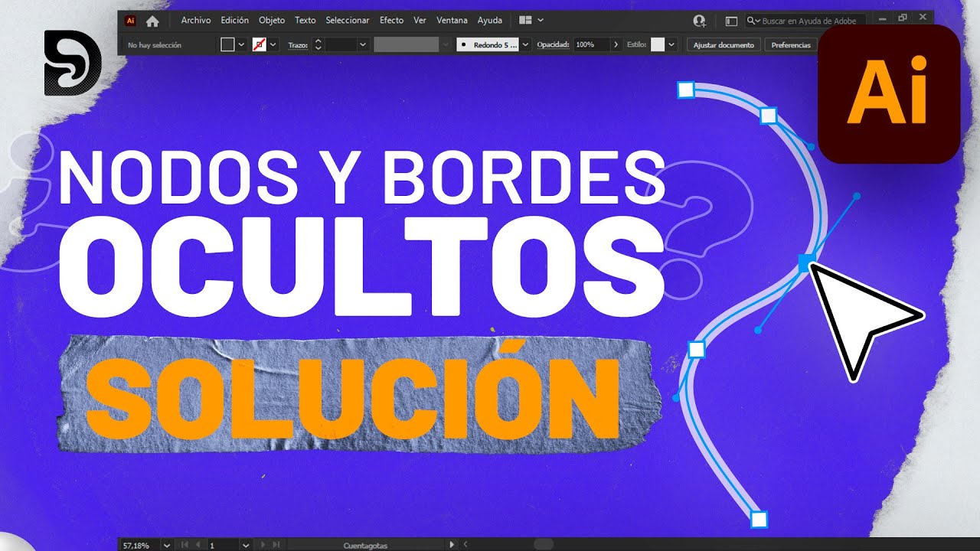Image resolution: width=980 pixels, height=551 pixels.
Task: Go to the first artboard button
Action: pos(185,546)
